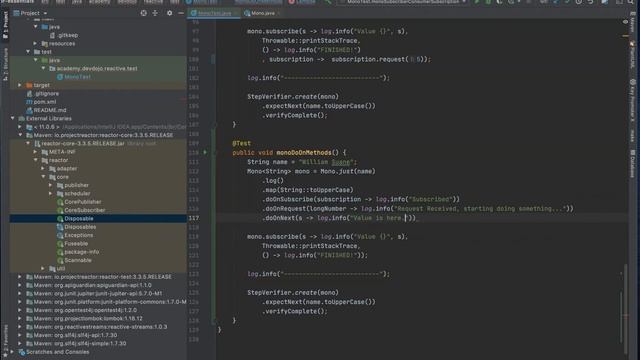Expand Scratches and Consoles
640x360 pixels.
[x=13, y=352]
